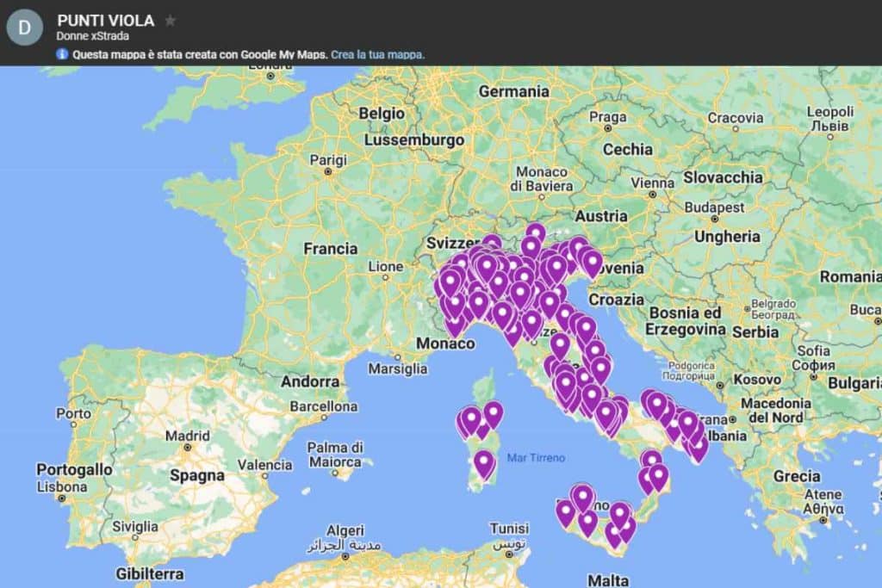
Task: Open the purple pin on Sardinia's northeast coast
Action: (493, 416)
